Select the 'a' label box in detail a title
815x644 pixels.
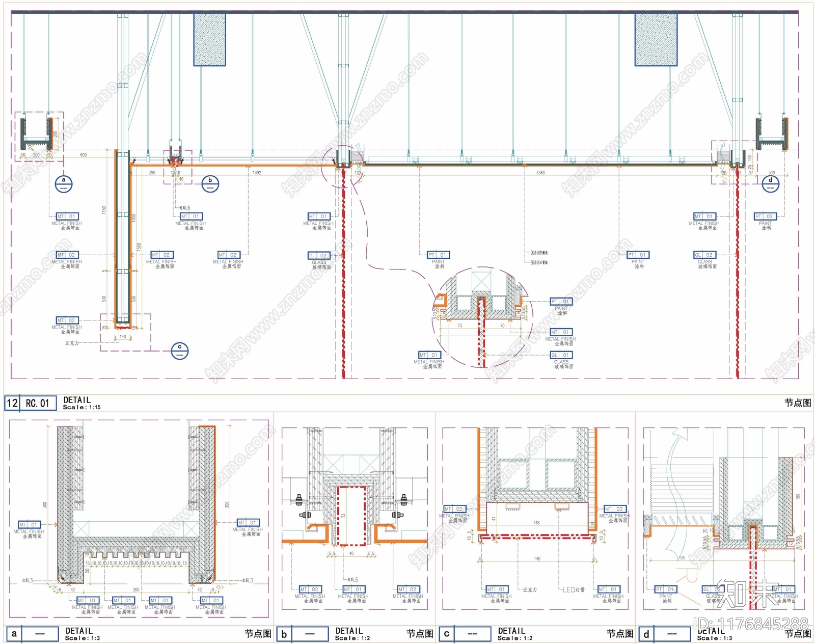14,634
